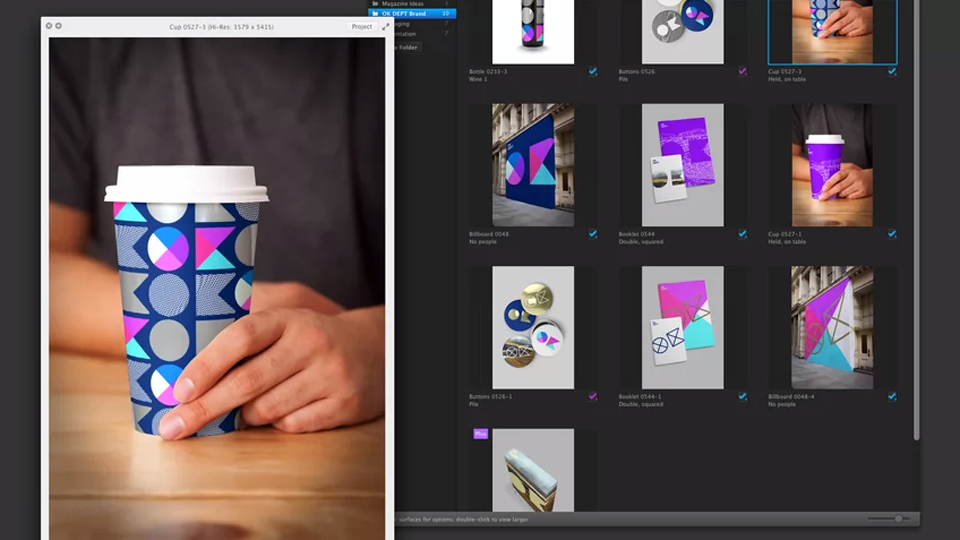Screen dimensions: 960x540
Task: Uncheck the Buttons 0526 purple checkbox
Action: click(742, 72)
